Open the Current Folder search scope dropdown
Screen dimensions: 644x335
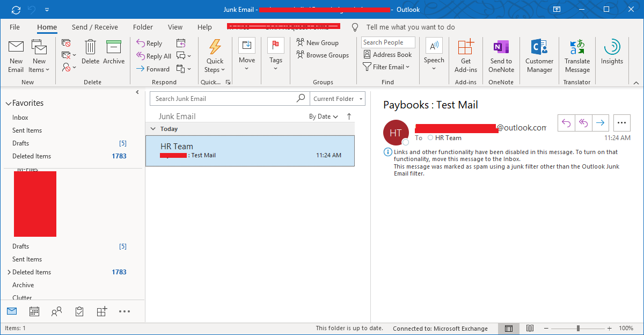point(338,99)
